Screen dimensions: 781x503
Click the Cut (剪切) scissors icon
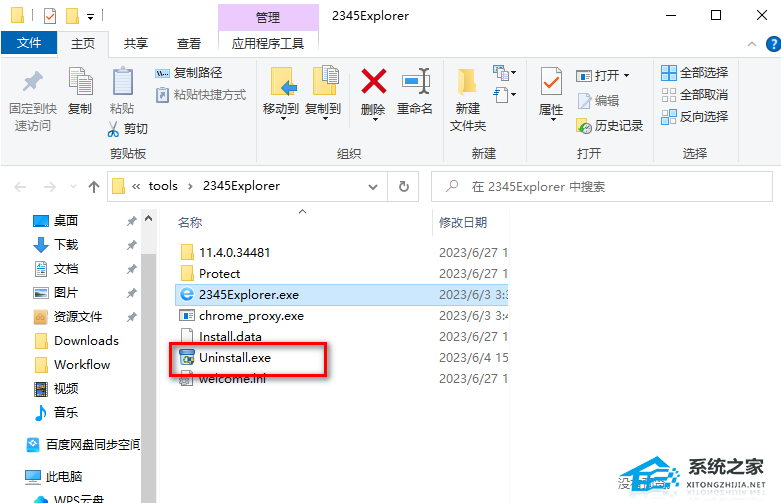[114, 129]
